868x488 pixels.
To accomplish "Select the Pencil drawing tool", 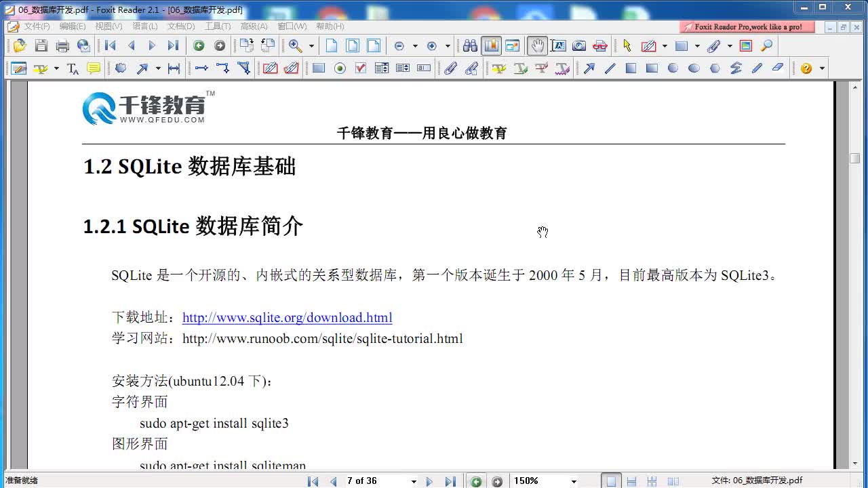I will click(x=757, y=68).
